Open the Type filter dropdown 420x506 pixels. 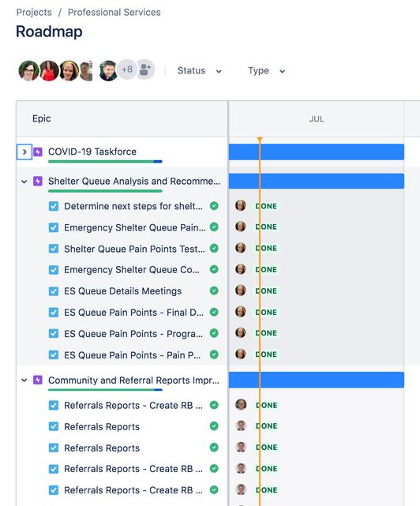(267, 71)
